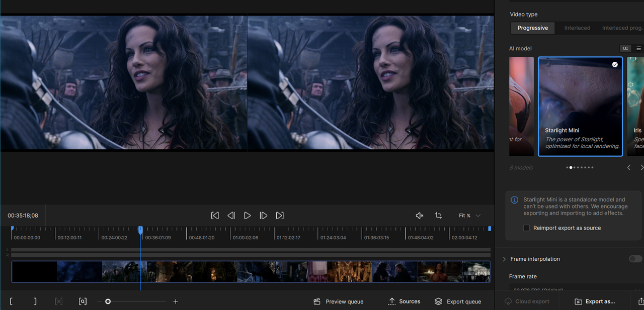This screenshot has height=310, width=644.
Task: Click the enhanced preview image on the right
Action: [x=371, y=82]
